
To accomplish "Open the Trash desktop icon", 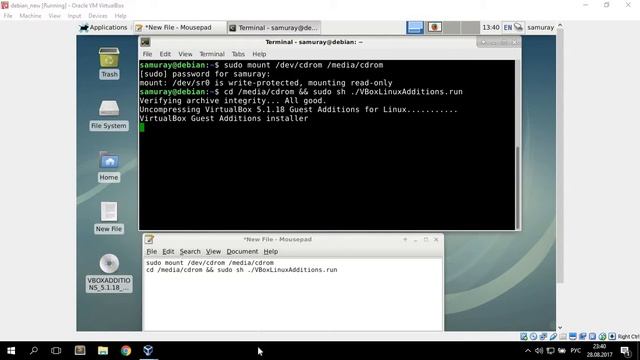I will coord(109,63).
